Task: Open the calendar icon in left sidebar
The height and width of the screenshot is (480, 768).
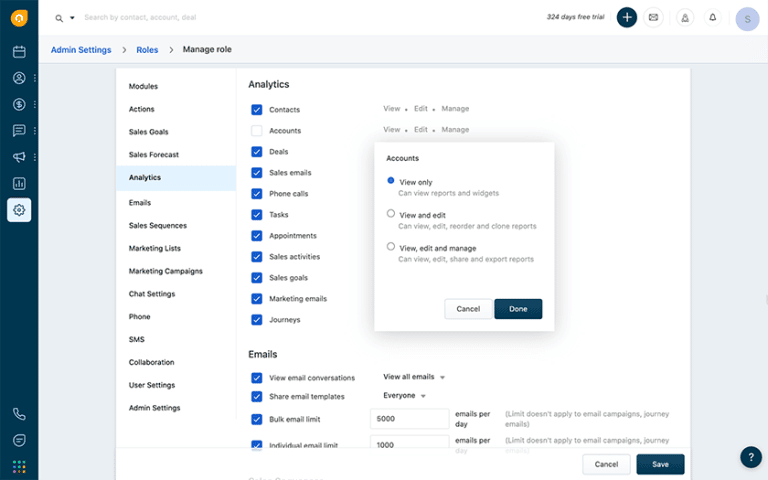Action: [19, 52]
